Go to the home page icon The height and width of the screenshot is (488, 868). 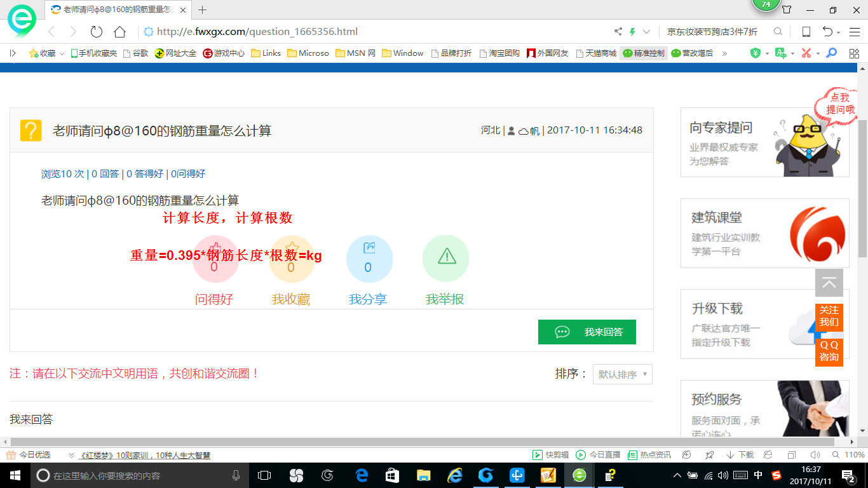point(119,32)
